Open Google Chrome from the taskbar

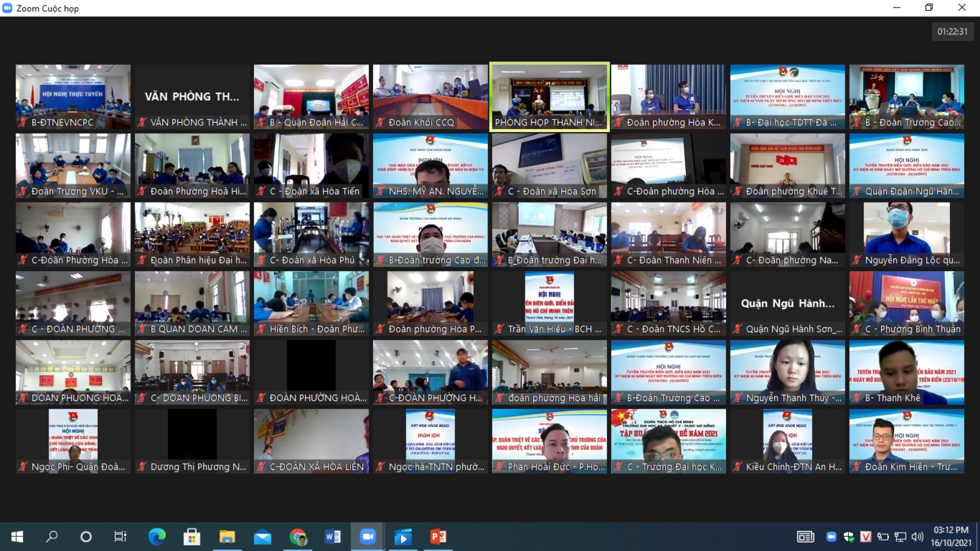pos(298,537)
